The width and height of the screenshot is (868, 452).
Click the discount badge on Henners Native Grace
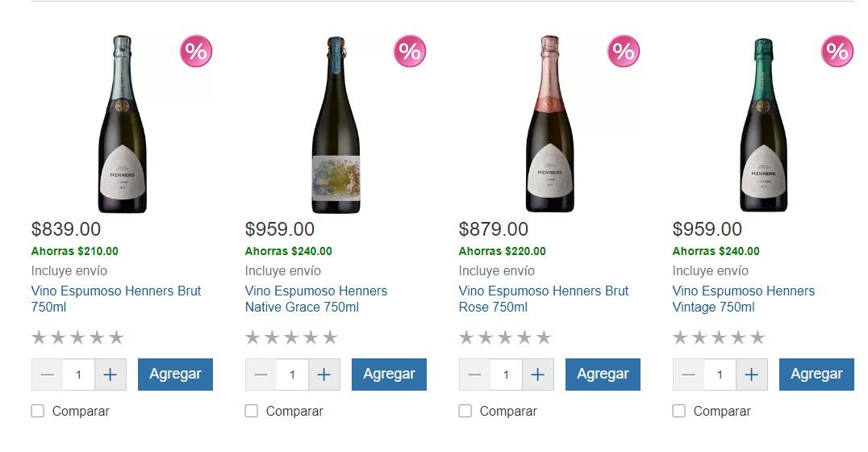coord(410,52)
